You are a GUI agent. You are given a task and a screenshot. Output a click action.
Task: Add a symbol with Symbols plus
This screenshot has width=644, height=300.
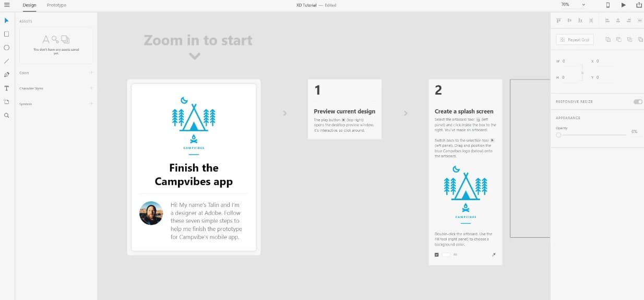(91, 103)
